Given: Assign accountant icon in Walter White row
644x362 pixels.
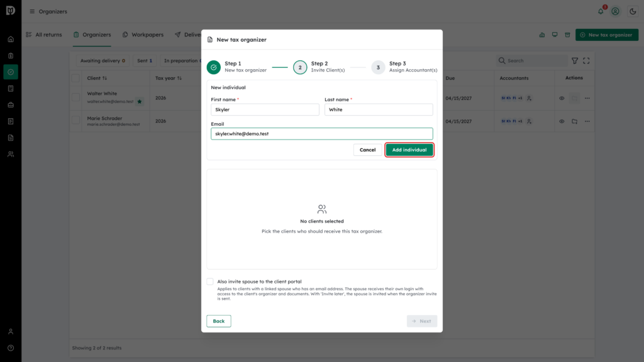Looking at the screenshot, I should (529, 98).
